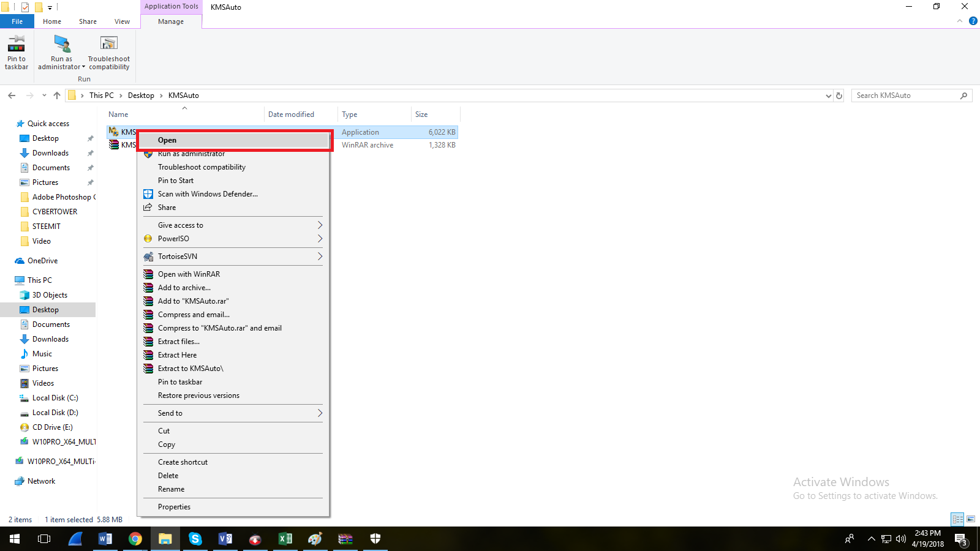
Task: Open Word from the taskbar
Action: (105, 539)
